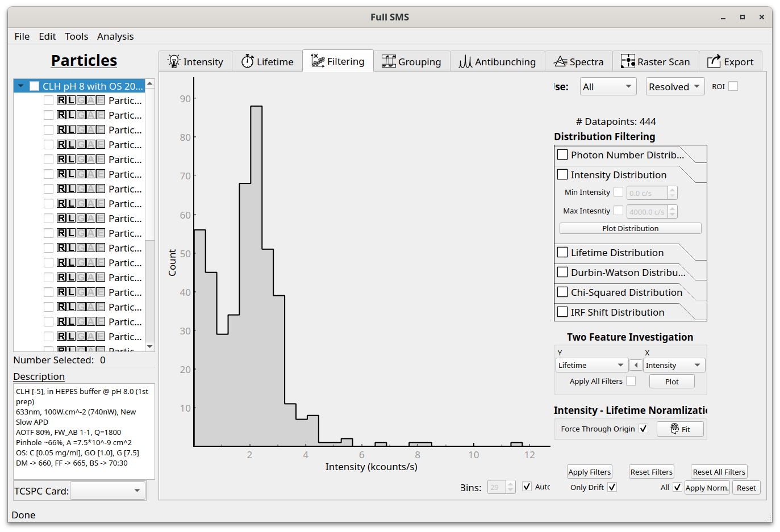This screenshot has height=532, width=780.
Task: Uncheck the Only Drift checkbox
Action: (x=612, y=487)
